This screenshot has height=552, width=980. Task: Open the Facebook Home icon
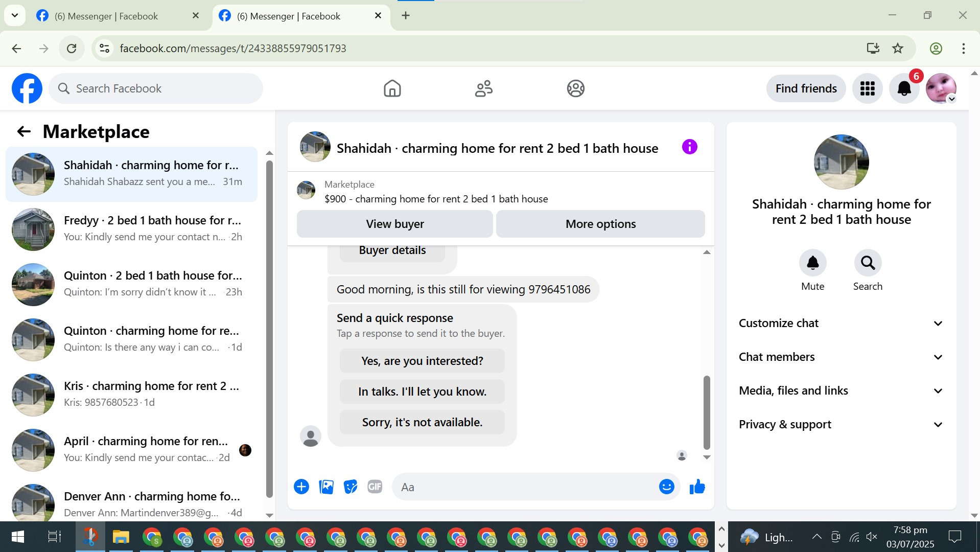392,88
